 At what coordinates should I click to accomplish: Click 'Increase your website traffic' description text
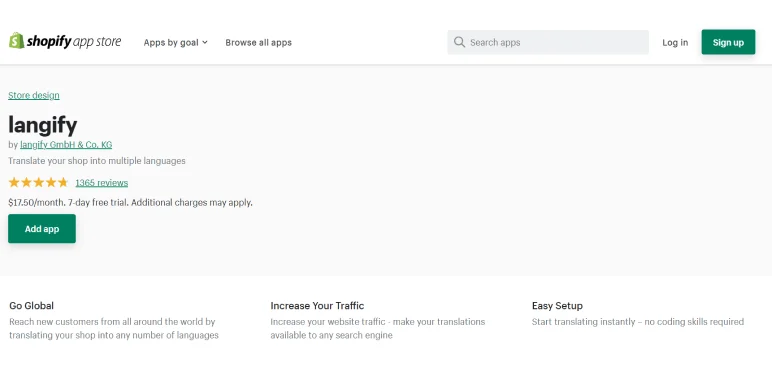pyautogui.click(x=378, y=328)
